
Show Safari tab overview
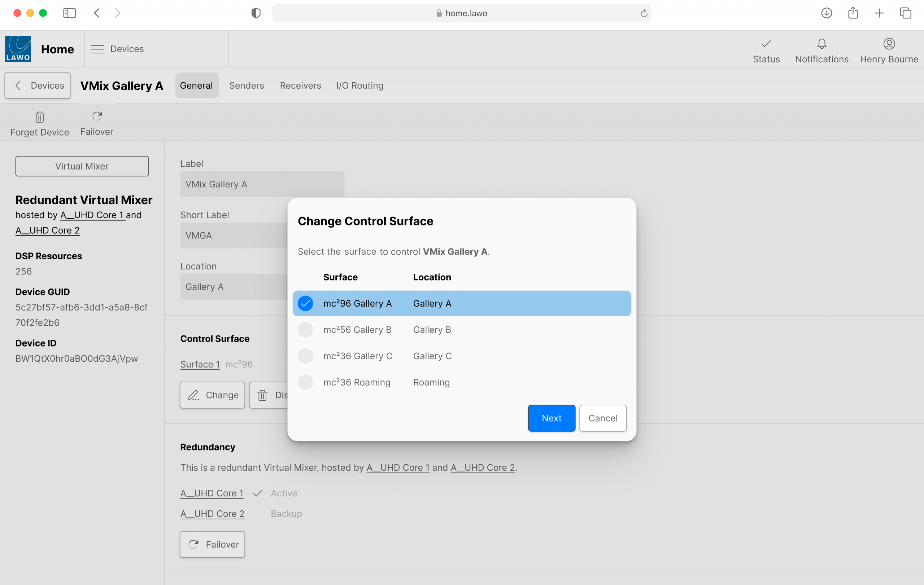pos(905,13)
